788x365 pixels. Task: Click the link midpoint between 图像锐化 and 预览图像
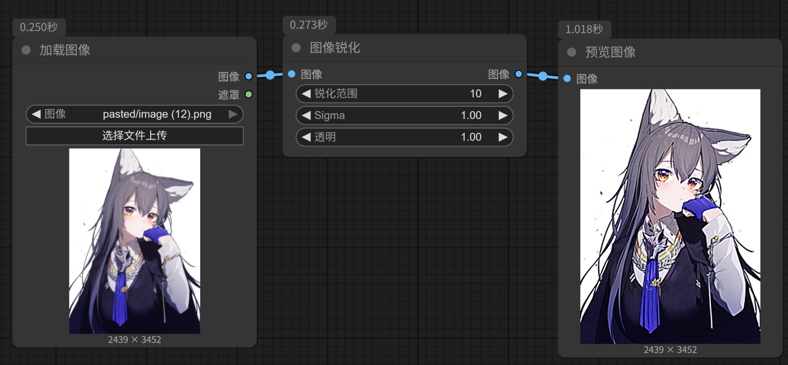click(x=543, y=76)
